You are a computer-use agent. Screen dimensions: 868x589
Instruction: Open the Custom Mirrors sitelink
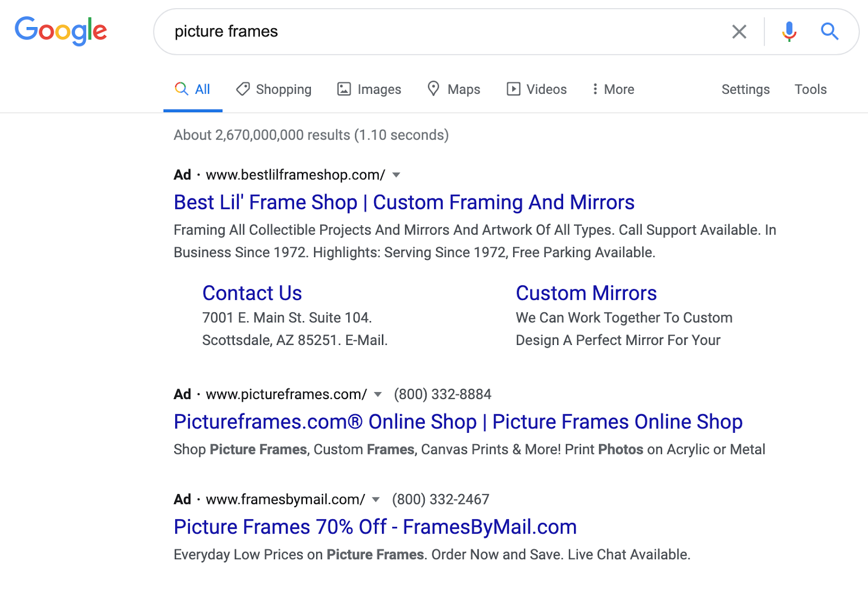586,293
